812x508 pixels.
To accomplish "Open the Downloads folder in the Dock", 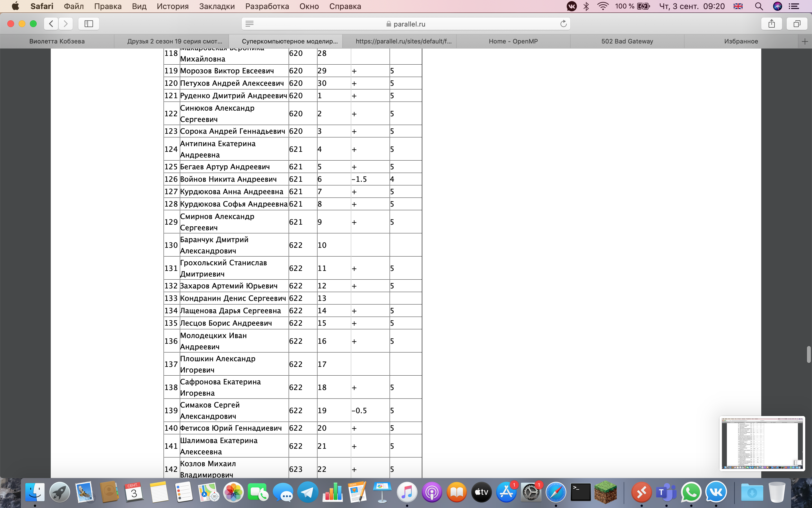I will pos(752,492).
